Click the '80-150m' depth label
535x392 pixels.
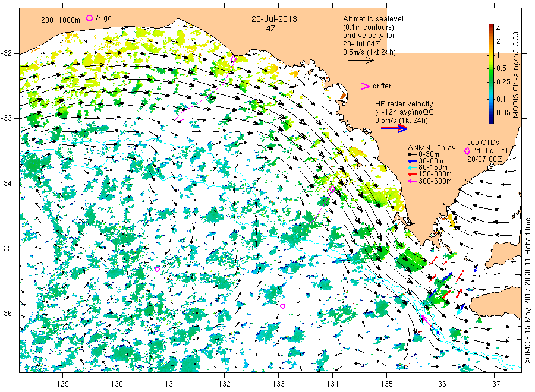click(x=433, y=167)
